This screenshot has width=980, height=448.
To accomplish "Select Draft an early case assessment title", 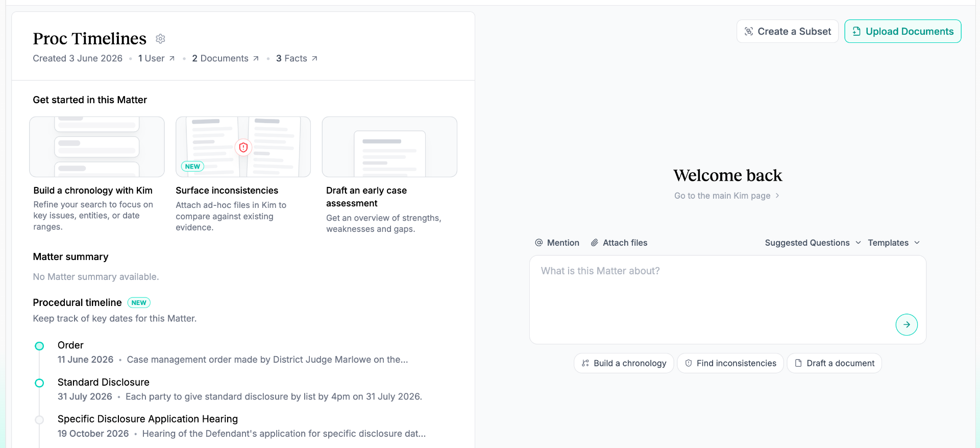I will pyautogui.click(x=366, y=197).
